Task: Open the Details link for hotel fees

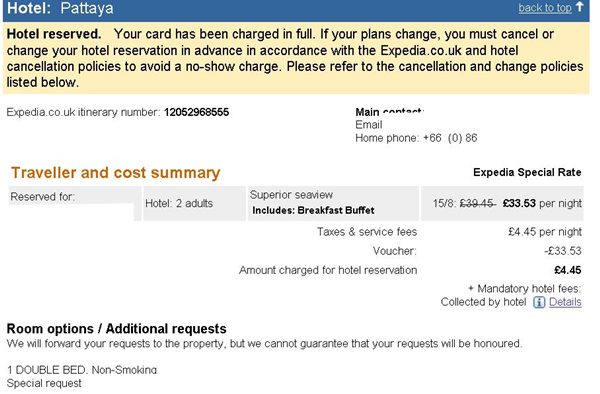Action: 565,302
